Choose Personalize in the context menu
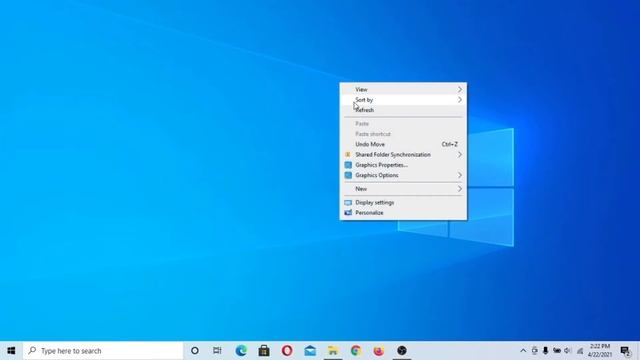Viewport: 640px width, 360px height. 403,213
